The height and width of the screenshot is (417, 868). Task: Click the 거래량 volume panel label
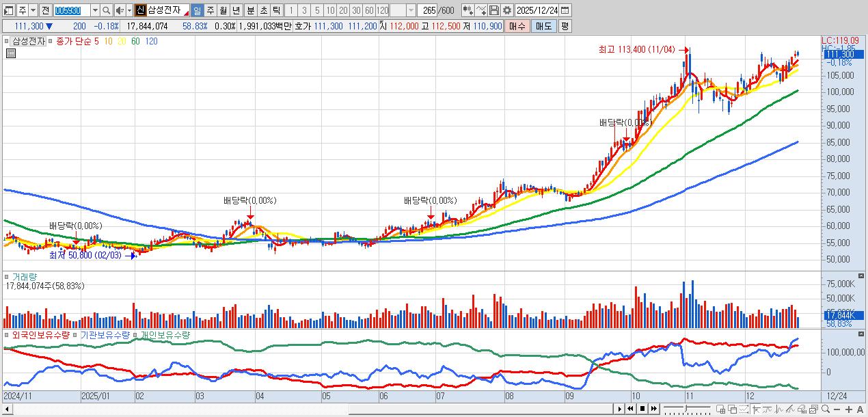click(25, 277)
